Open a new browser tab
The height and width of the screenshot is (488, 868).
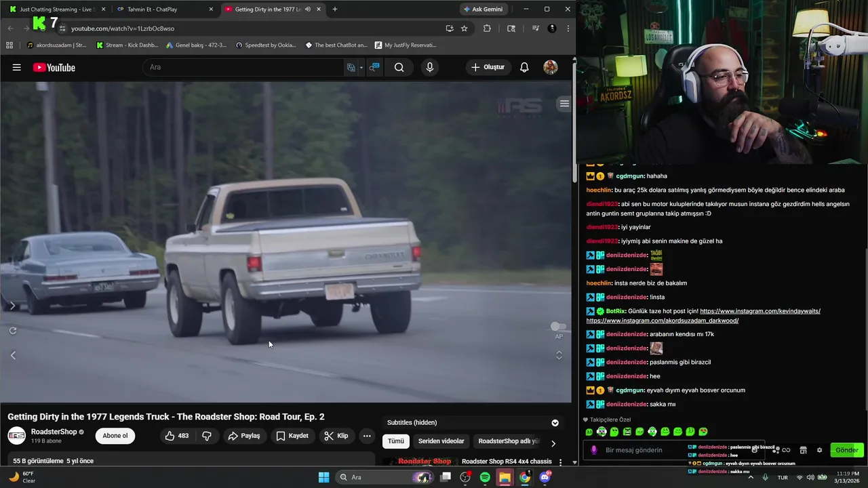[334, 9]
